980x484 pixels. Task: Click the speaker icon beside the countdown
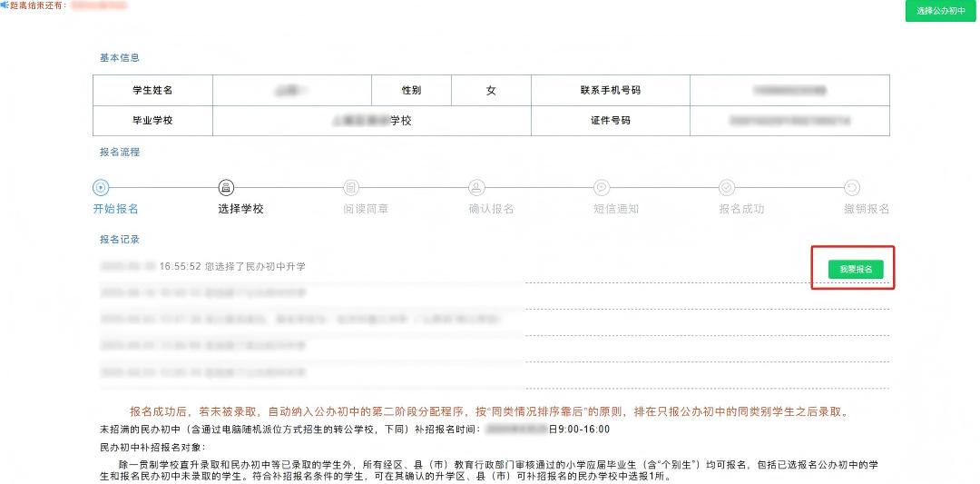click(5, 5)
